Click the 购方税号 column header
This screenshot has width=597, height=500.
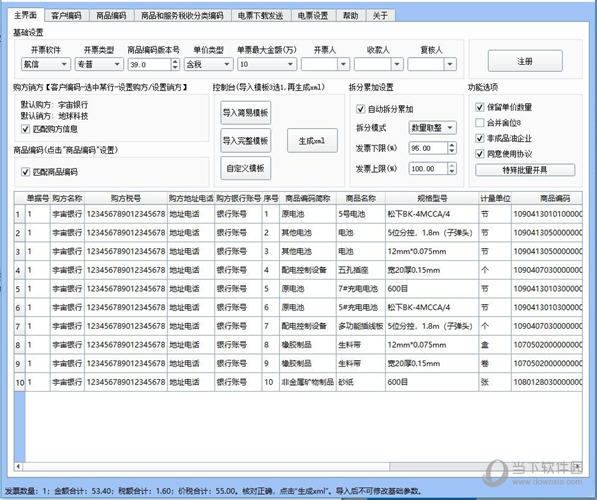[x=126, y=198]
